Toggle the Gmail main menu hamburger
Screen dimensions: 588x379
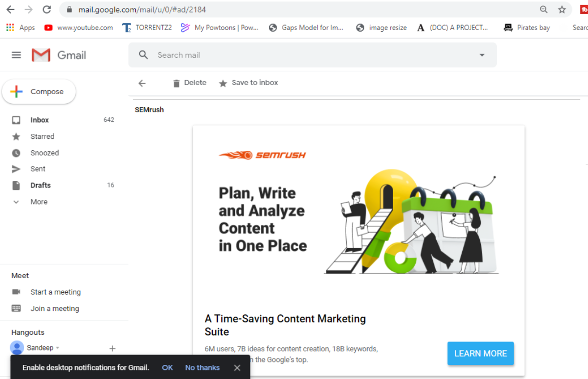(16, 55)
